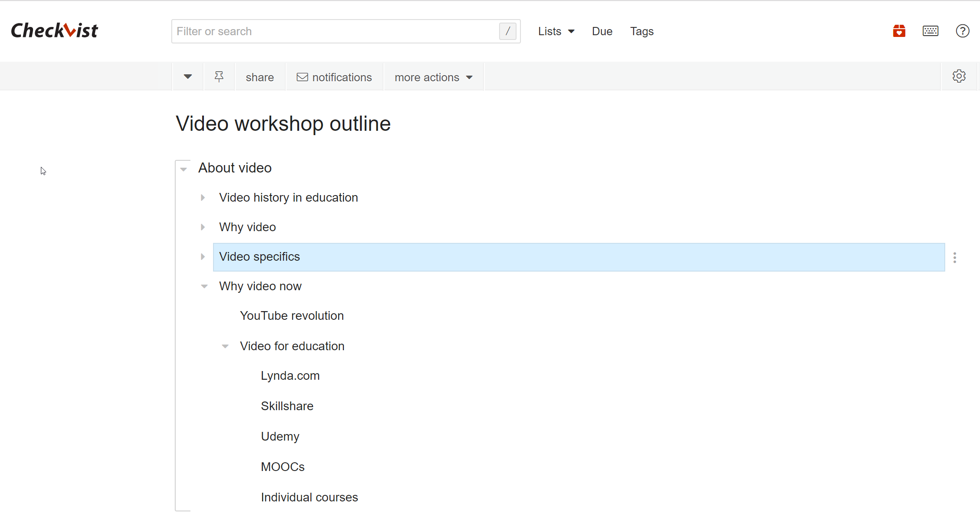Open list options dropdown arrow in toolbar

(x=188, y=77)
